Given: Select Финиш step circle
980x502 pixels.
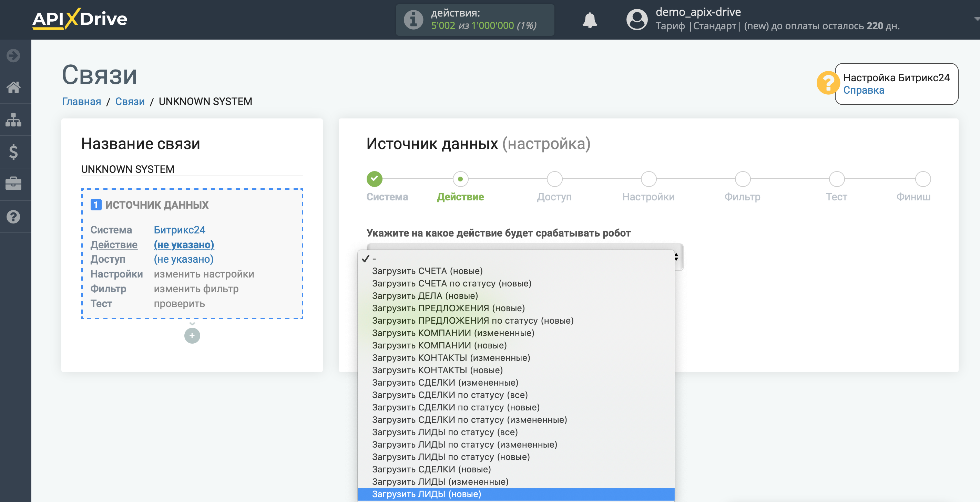Looking at the screenshot, I should [922, 179].
